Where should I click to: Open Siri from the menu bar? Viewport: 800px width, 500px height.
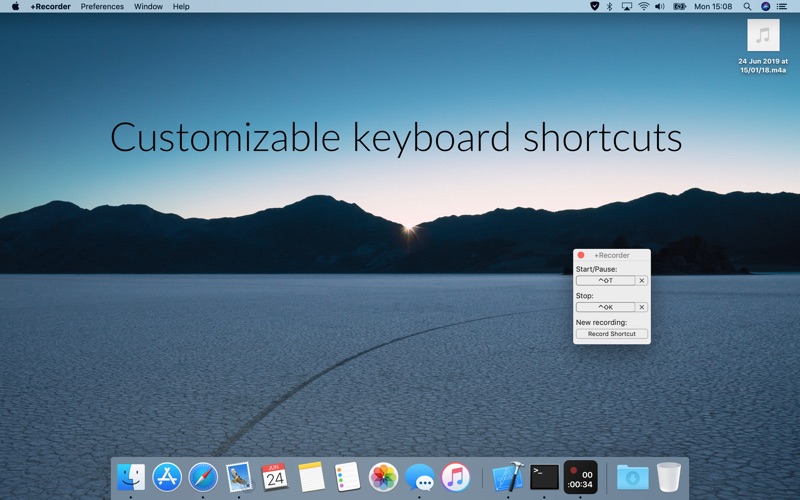tap(765, 6)
